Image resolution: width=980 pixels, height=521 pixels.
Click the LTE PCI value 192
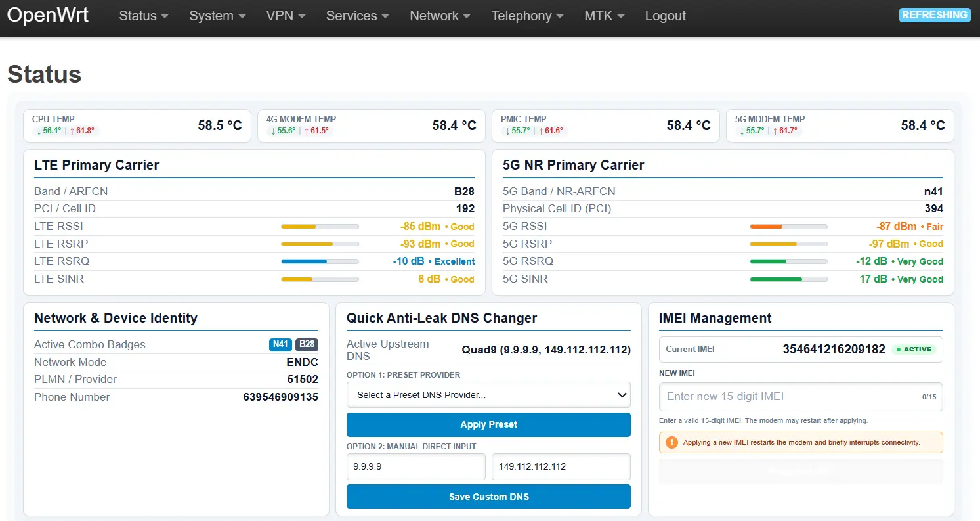point(465,208)
